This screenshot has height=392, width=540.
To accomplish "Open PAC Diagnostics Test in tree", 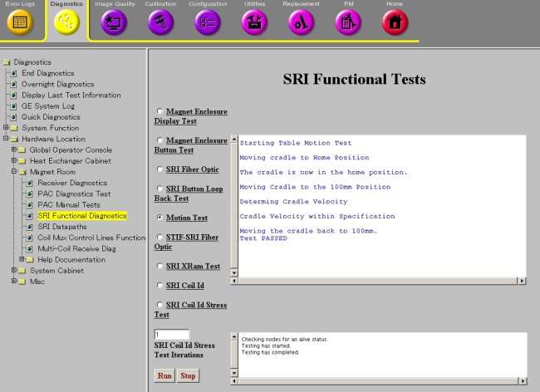I will (x=75, y=194).
